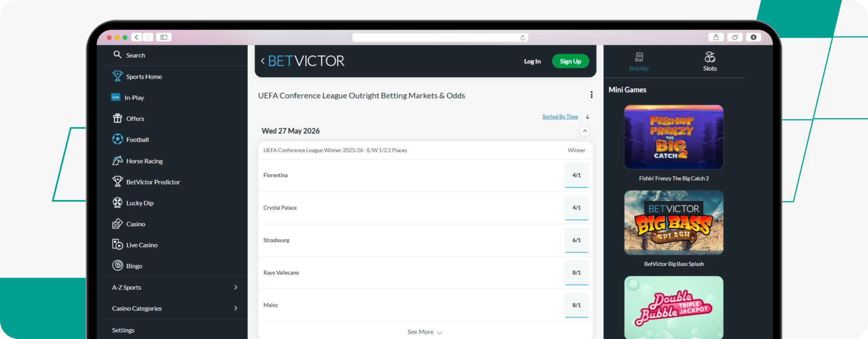The width and height of the screenshot is (868, 339).
Task: Toggle sort direction arrow icon
Action: tap(587, 117)
